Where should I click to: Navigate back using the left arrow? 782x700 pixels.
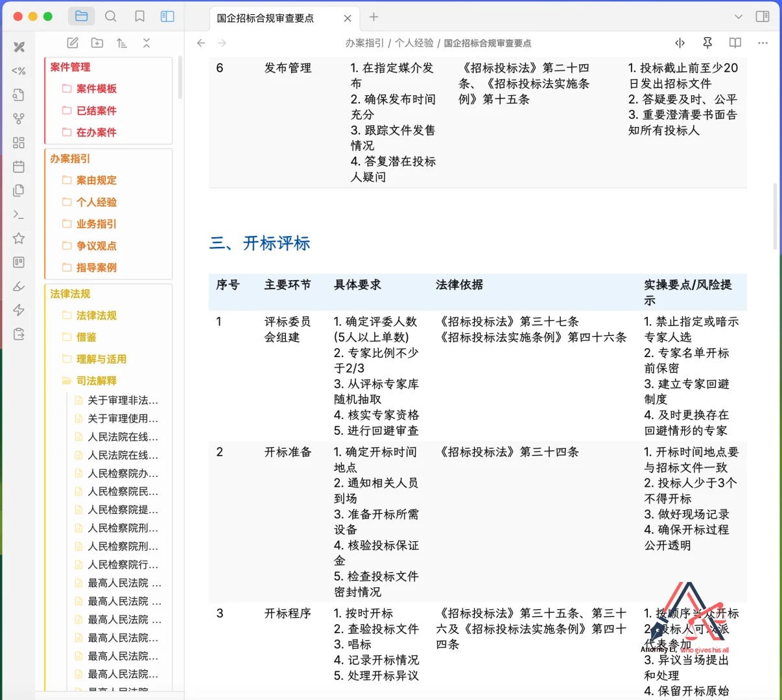click(x=201, y=43)
